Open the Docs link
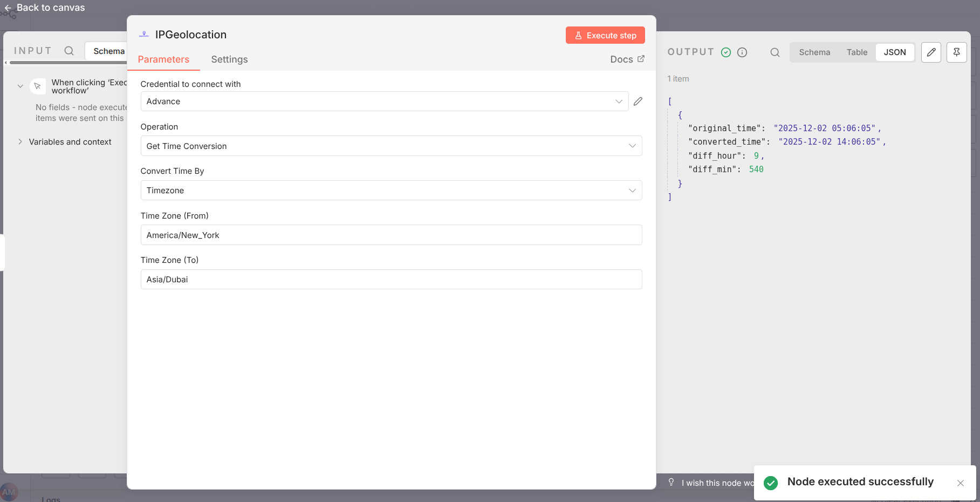 [627, 59]
